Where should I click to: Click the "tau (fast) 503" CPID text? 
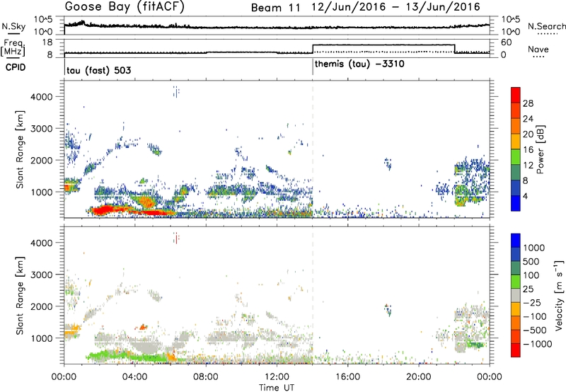coord(98,70)
